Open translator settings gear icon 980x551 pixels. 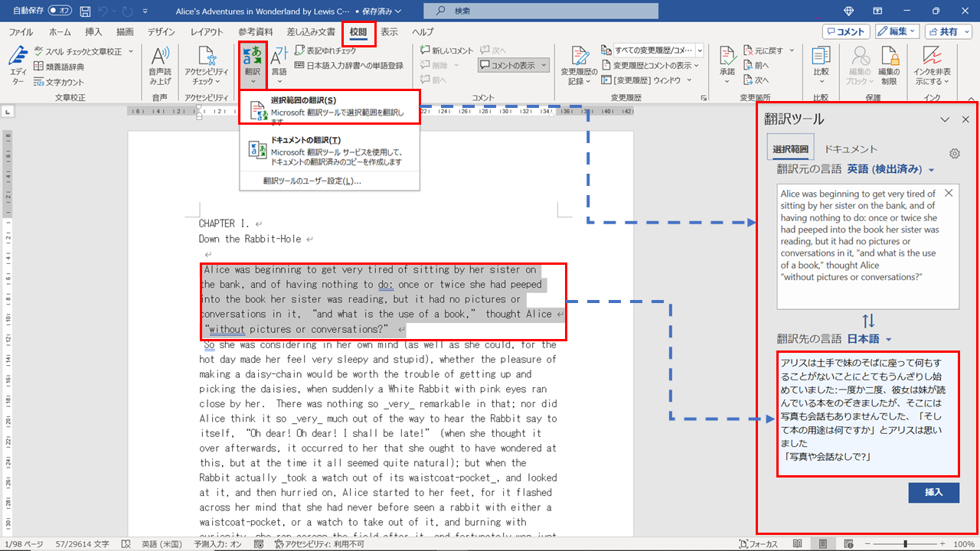point(955,153)
